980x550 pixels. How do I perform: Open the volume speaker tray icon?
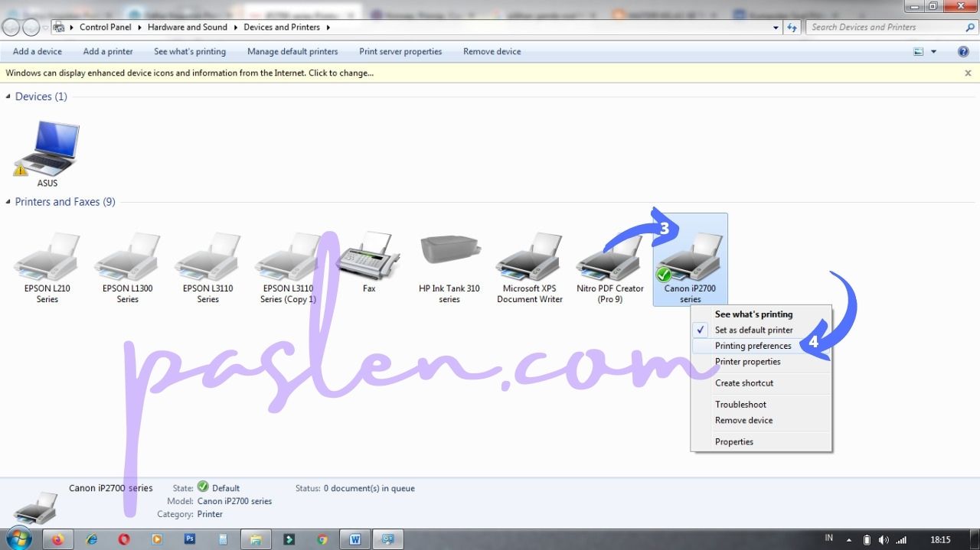[884, 539]
